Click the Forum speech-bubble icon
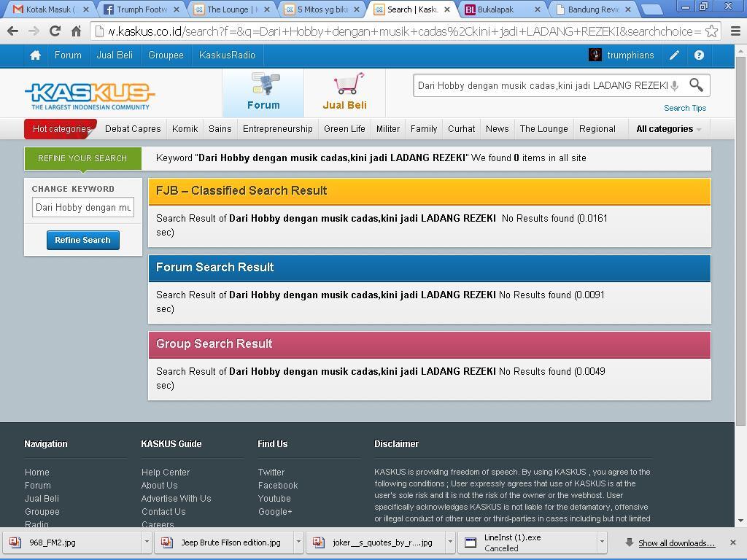Viewport: 747px width, 560px height. (266, 84)
